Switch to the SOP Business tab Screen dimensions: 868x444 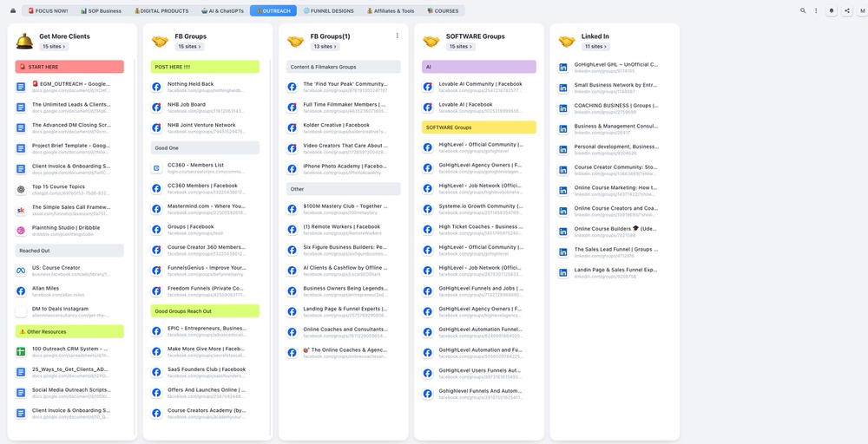(x=101, y=10)
